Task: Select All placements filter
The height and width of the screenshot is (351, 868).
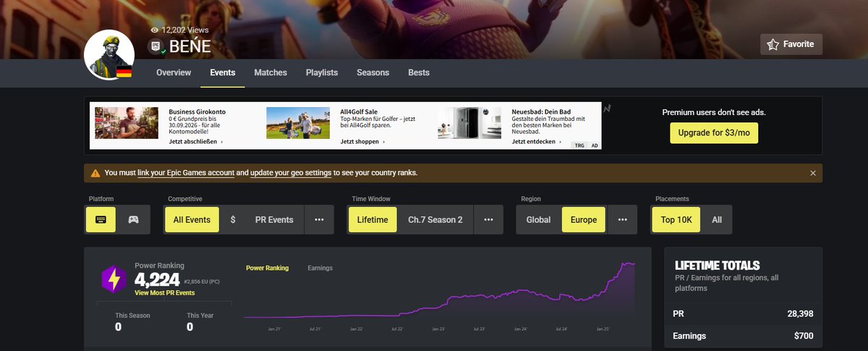Action: tap(717, 220)
